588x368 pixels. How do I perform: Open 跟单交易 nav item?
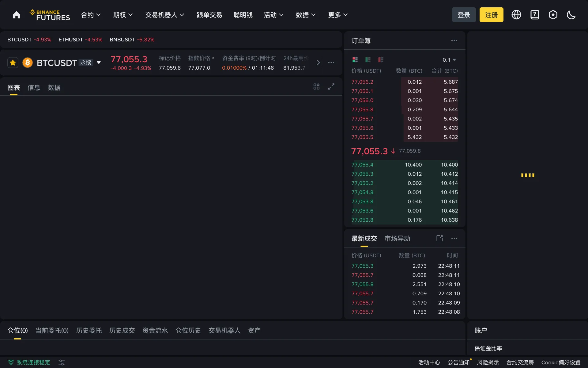click(209, 15)
